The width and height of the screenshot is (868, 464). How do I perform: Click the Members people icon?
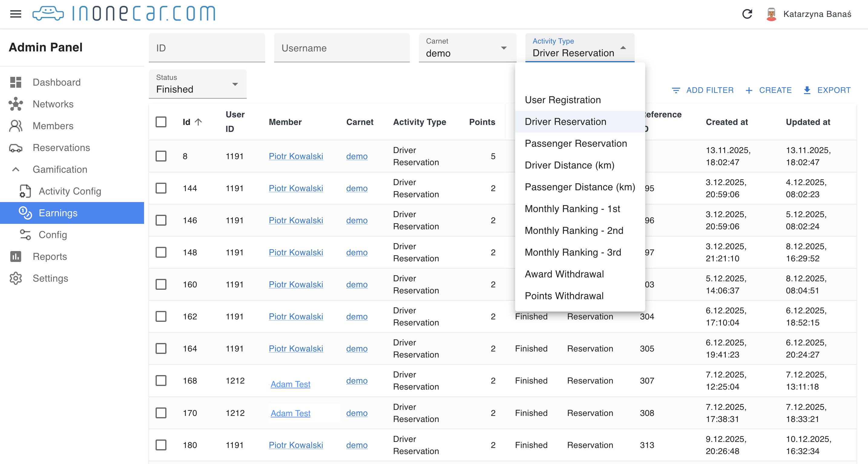click(x=15, y=126)
